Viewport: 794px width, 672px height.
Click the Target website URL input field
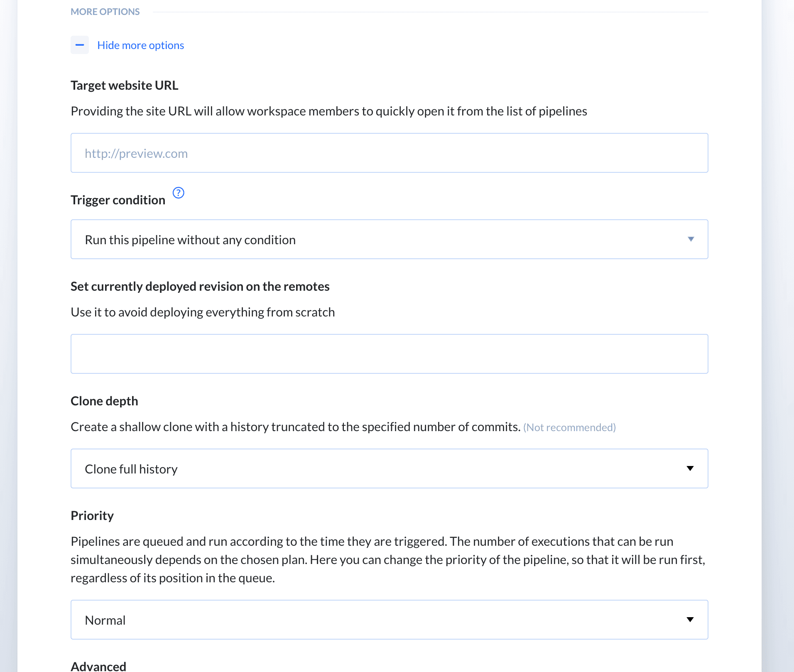click(x=389, y=153)
